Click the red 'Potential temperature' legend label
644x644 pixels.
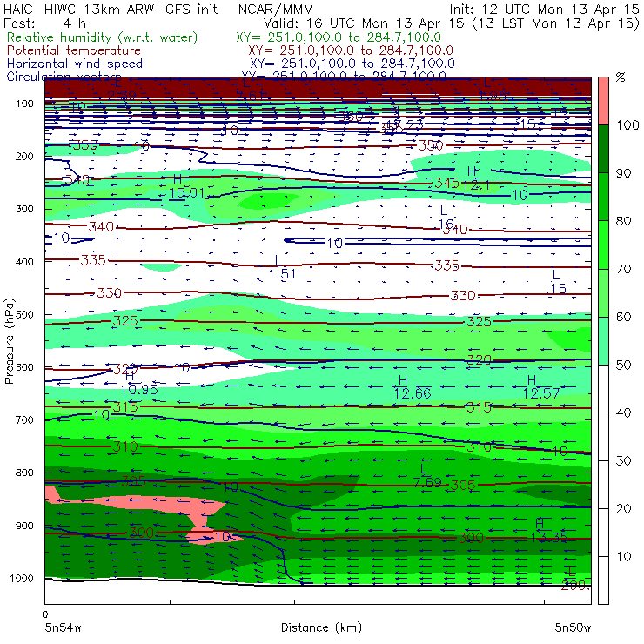click(x=74, y=50)
